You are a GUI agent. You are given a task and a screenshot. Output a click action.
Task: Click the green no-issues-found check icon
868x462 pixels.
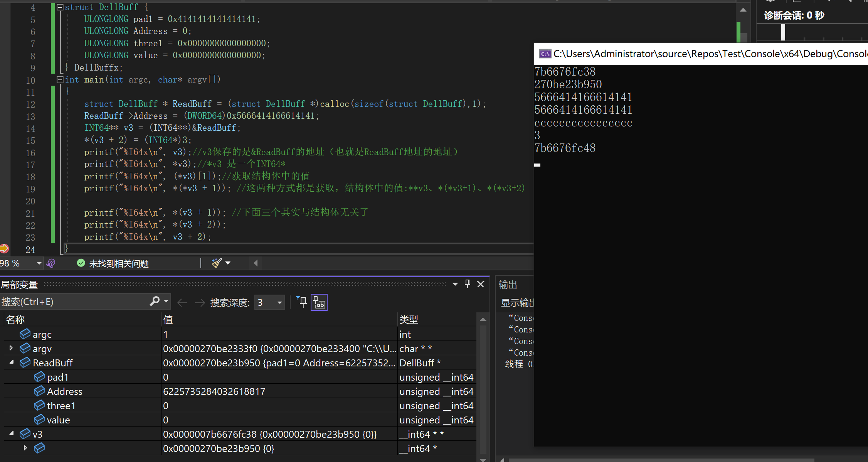(81, 263)
